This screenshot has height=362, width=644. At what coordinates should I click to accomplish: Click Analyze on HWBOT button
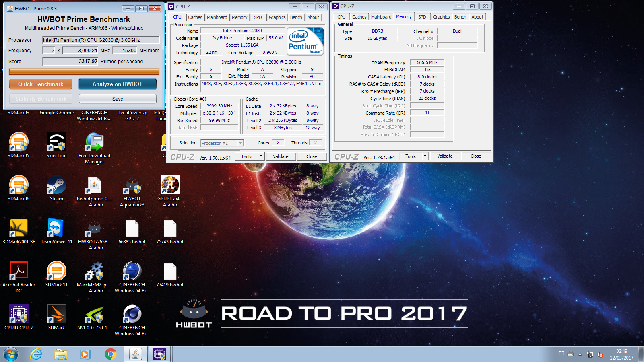point(118,84)
